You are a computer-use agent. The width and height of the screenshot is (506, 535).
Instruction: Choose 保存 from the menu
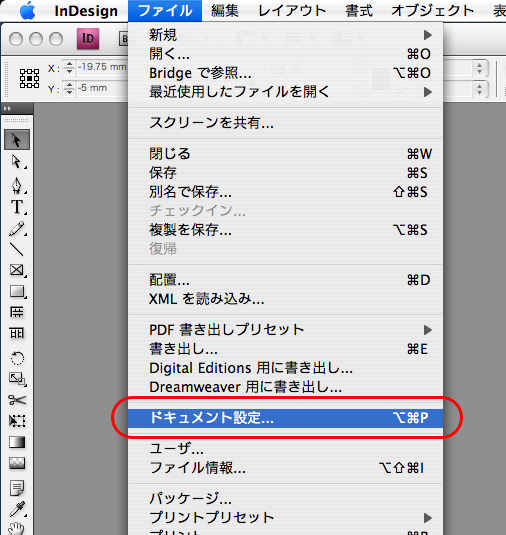click(286, 173)
